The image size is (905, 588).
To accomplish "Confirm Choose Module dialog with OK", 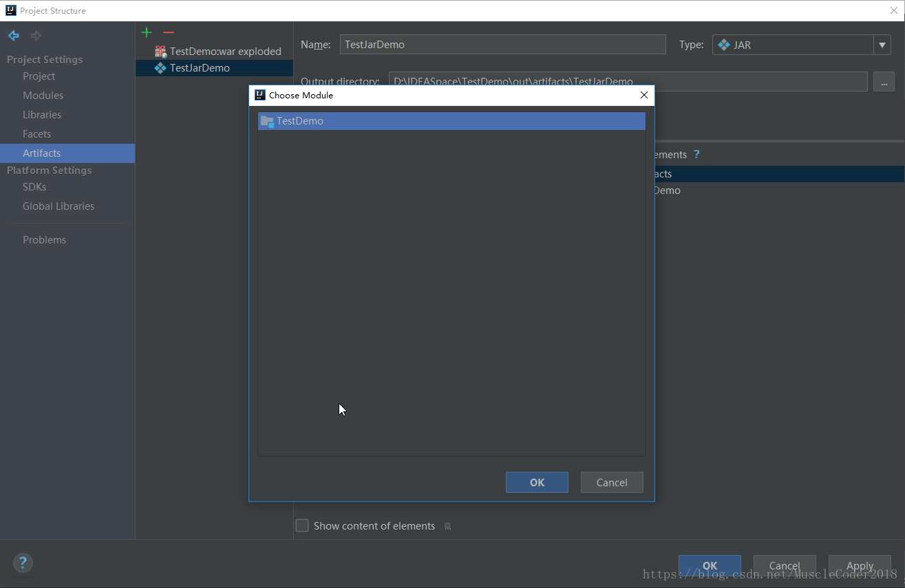I will [x=537, y=483].
